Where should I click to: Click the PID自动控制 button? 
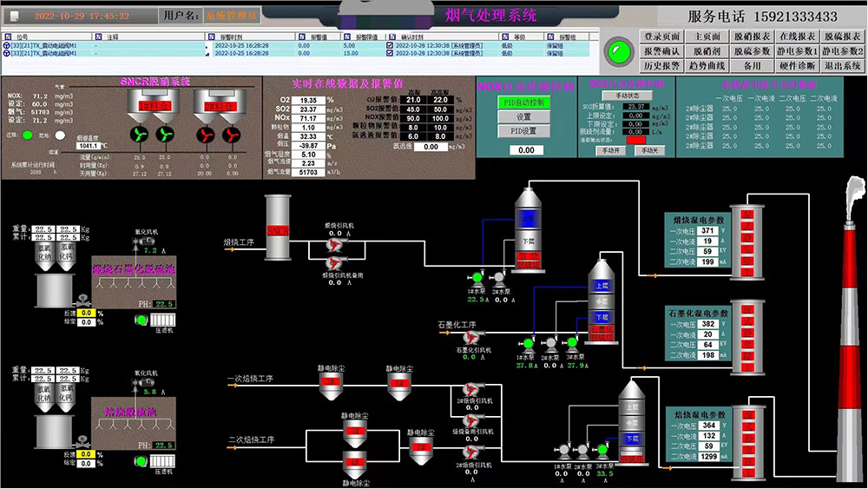pos(523,102)
